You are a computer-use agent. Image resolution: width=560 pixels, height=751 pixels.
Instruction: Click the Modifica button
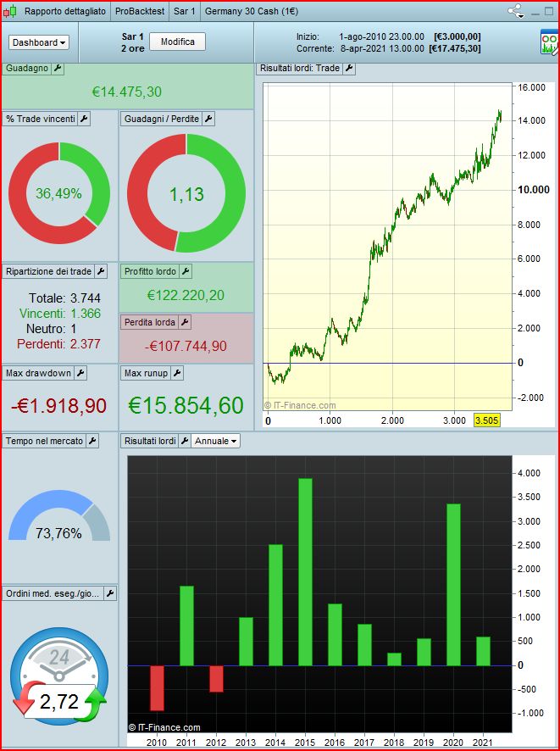click(x=178, y=42)
